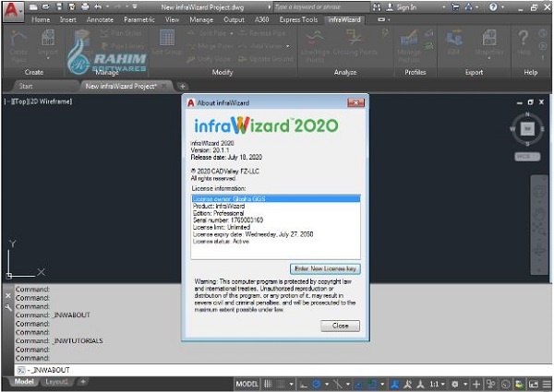Click Close button in About infraWizard
Image resolution: width=554 pixels, height=392 pixels.
point(340,326)
